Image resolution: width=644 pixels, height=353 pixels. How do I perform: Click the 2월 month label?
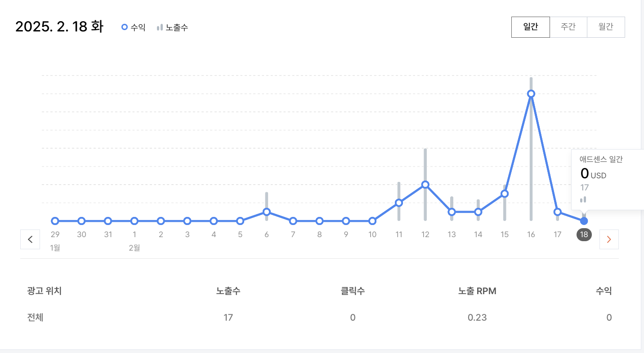pyautogui.click(x=134, y=247)
